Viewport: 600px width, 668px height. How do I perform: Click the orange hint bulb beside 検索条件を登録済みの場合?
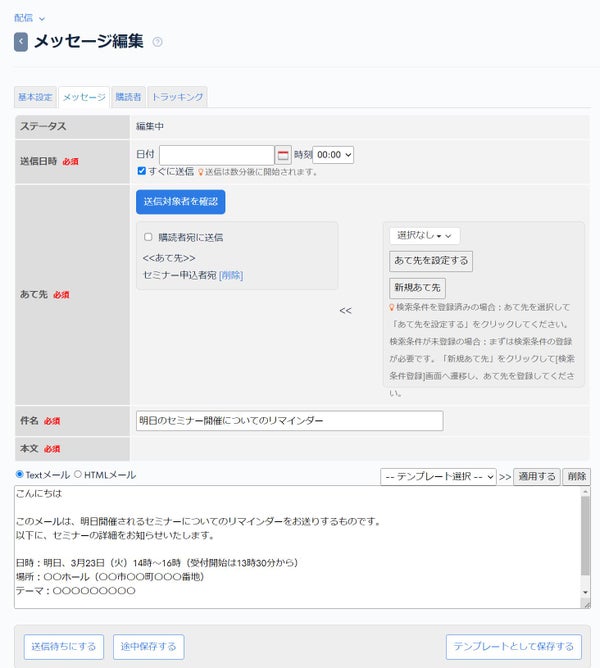392,307
